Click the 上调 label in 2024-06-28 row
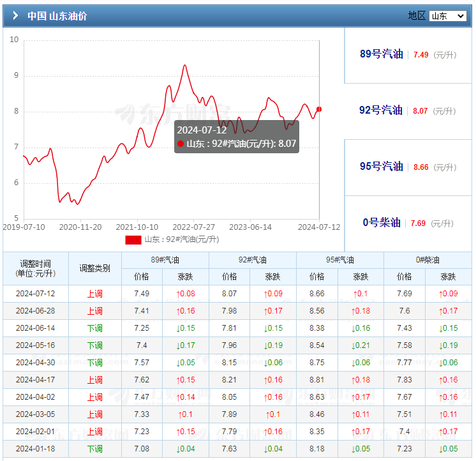The width and height of the screenshot is (476, 461). [x=94, y=311]
